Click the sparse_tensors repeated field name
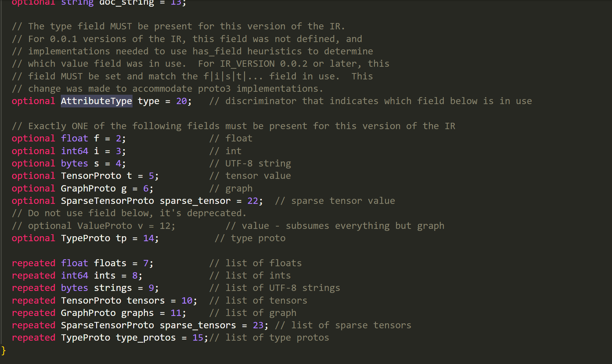Image resolution: width=612 pixels, height=364 pixels. 198,325
